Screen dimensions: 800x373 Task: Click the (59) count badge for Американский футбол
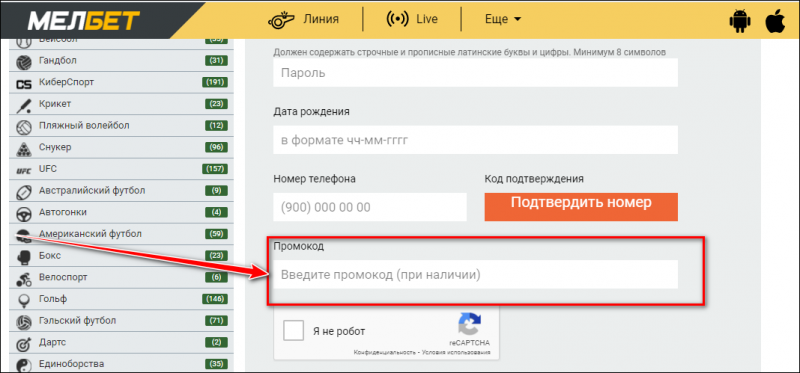pyautogui.click(x=216, y=234)
